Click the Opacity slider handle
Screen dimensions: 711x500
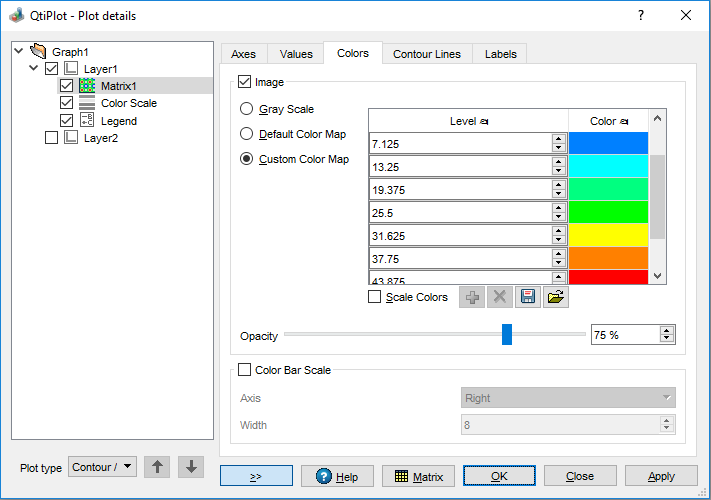507,335
